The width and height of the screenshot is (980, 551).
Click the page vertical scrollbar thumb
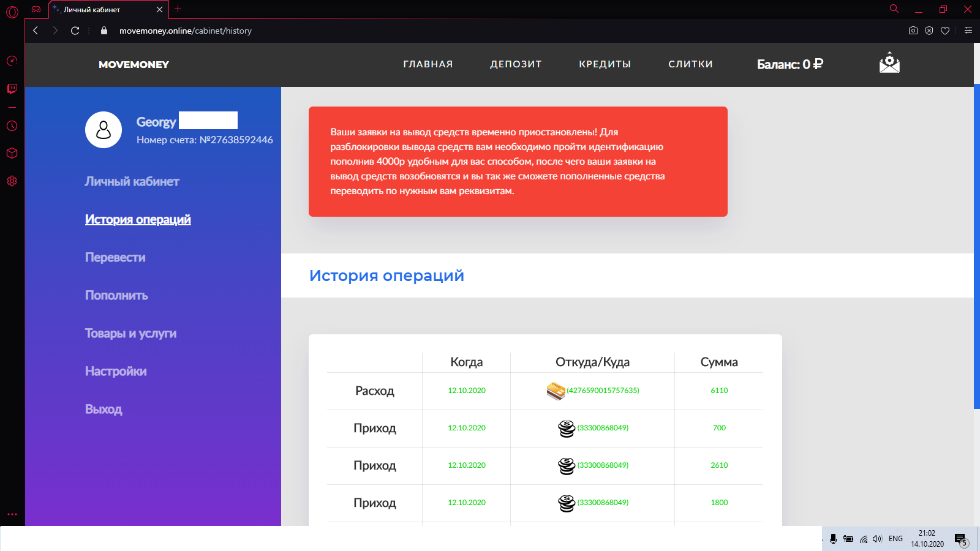pos(977,247)
